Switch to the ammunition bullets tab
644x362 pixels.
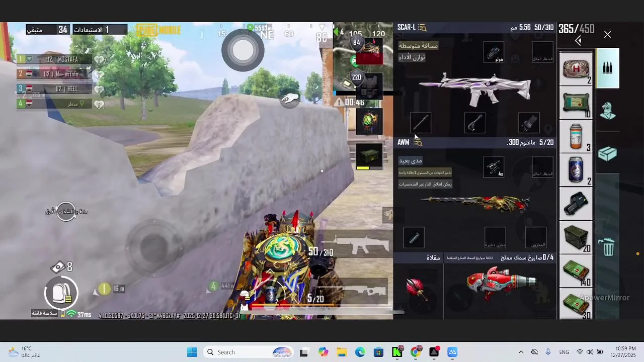click(x=607, y=68)
